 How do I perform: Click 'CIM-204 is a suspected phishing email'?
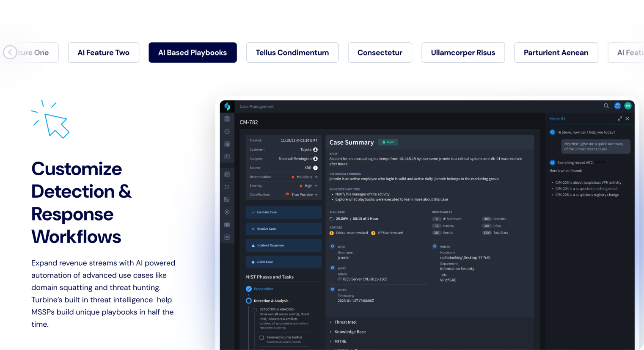(x=586, y=189)
